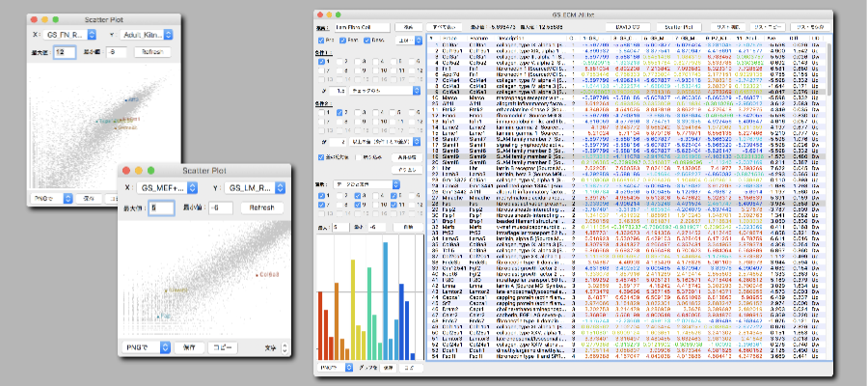This screenshot has height=386, width=868.
Task: Open X axis dropdown GS_MEF in front Scatter Plot
Action: tap(166, 189)
